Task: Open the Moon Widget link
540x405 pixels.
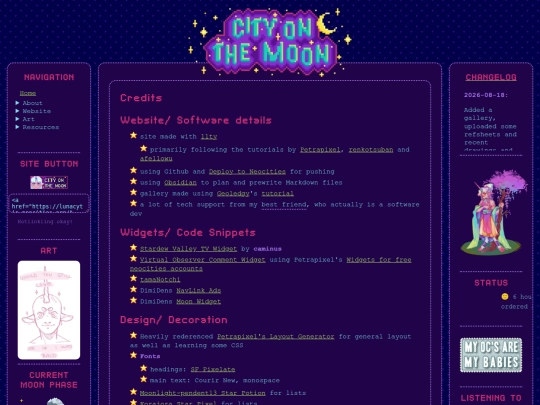Action: 199,302
